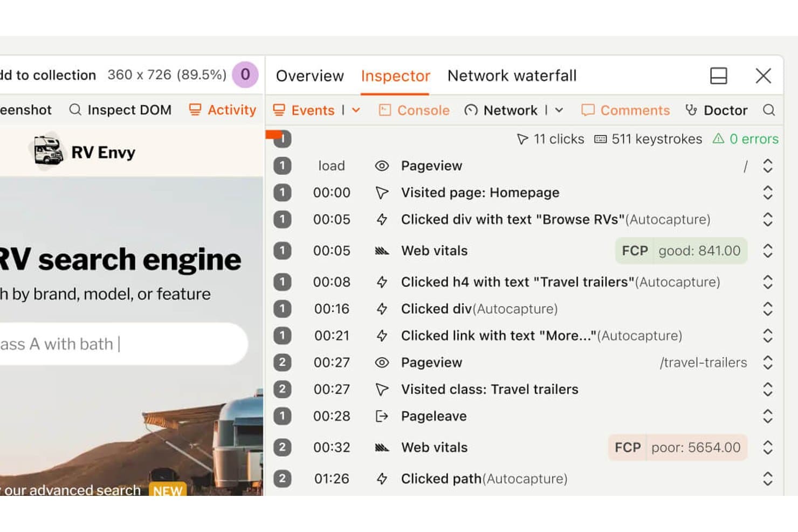
Task: Click the NEW badge by advanced search
Action: point(167,490)
